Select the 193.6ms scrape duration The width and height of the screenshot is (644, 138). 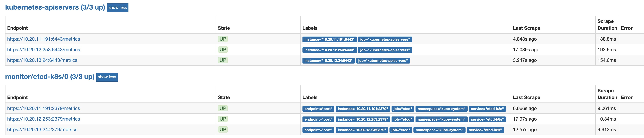click(x=607, y=50)
